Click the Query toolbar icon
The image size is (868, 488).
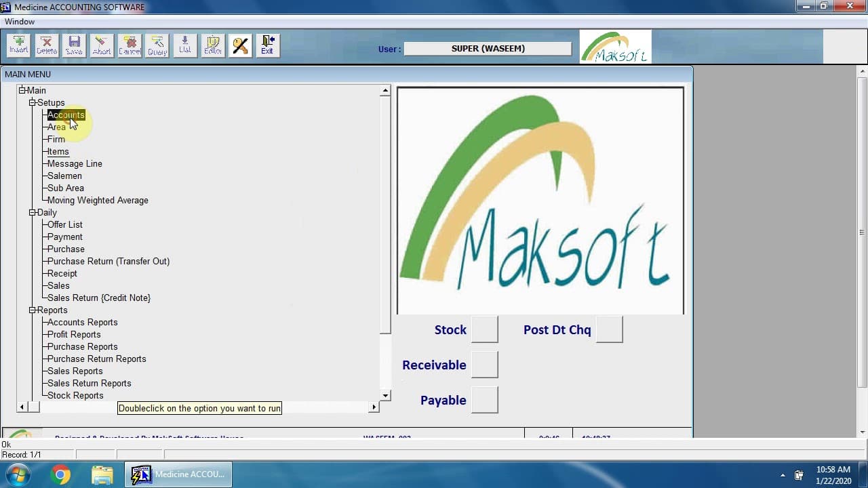[157, 45]
